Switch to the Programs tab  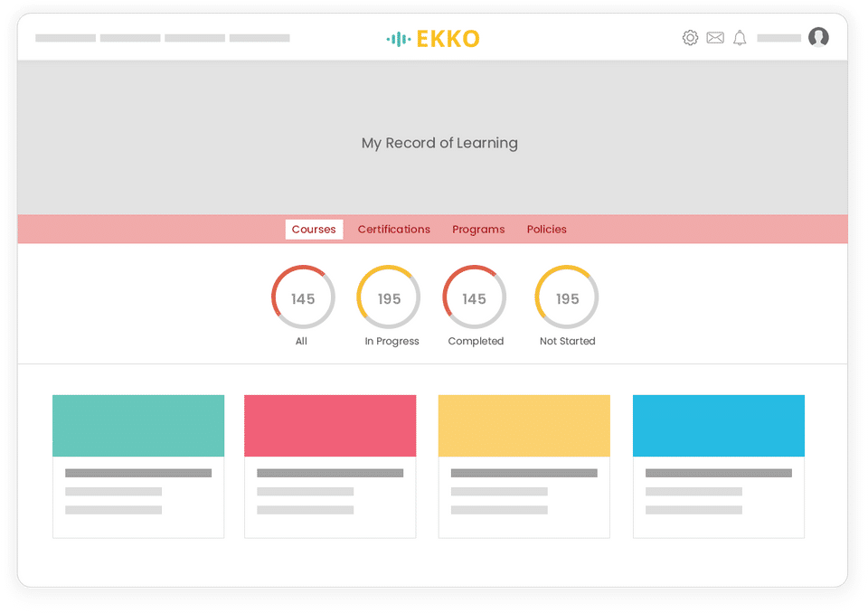(x=478, y=230)
